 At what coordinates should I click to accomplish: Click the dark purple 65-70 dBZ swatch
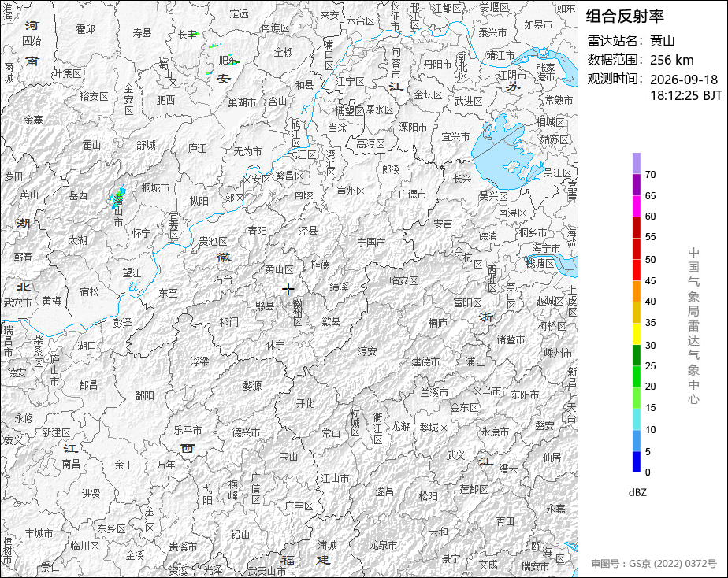pyautogui.click(x=637, y=184)
